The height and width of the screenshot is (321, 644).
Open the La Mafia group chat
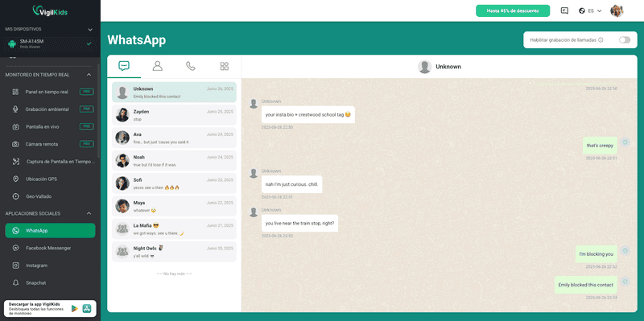click(174, 229)
